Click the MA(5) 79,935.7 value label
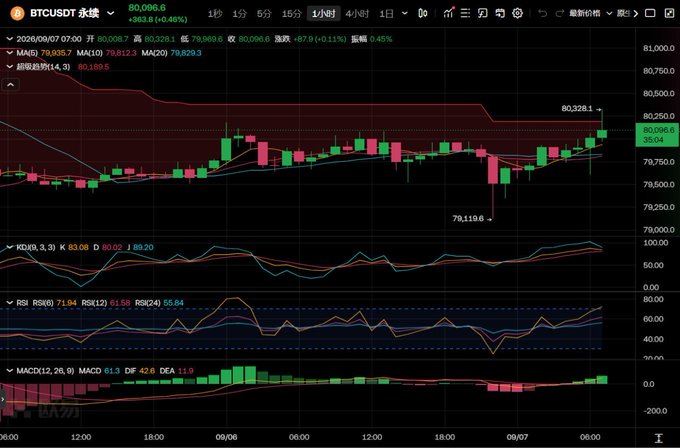This screenshot has height=448, width=680. pos(56,53)
